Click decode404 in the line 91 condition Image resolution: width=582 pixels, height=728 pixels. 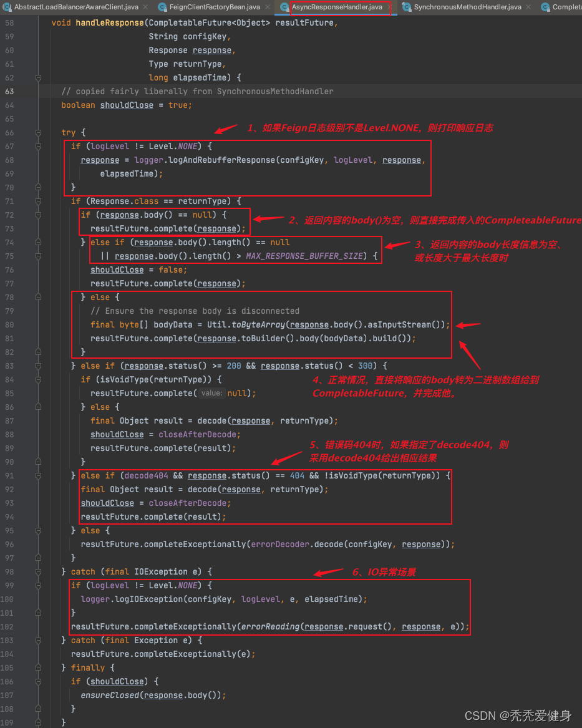point(146,476)
